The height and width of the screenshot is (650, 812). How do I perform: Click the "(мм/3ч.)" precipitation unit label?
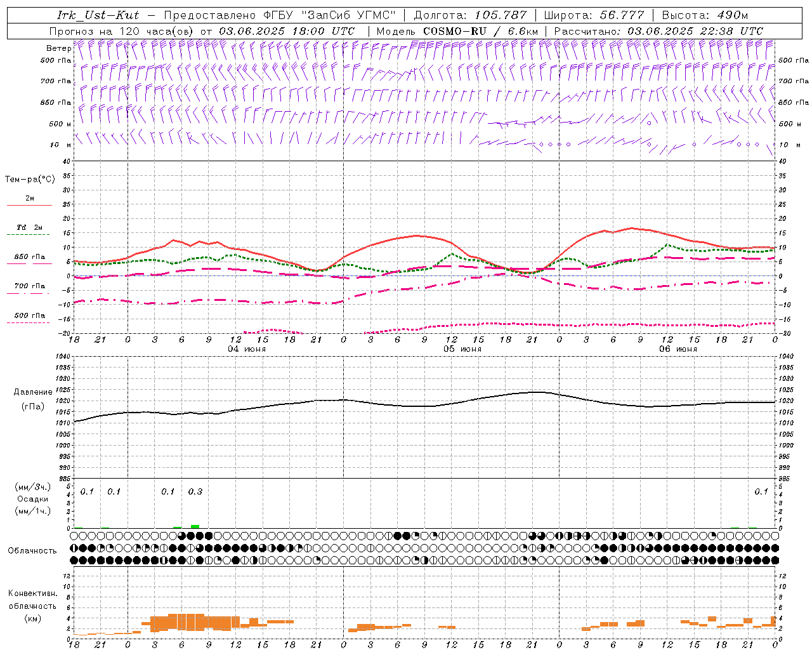point(32,487)
